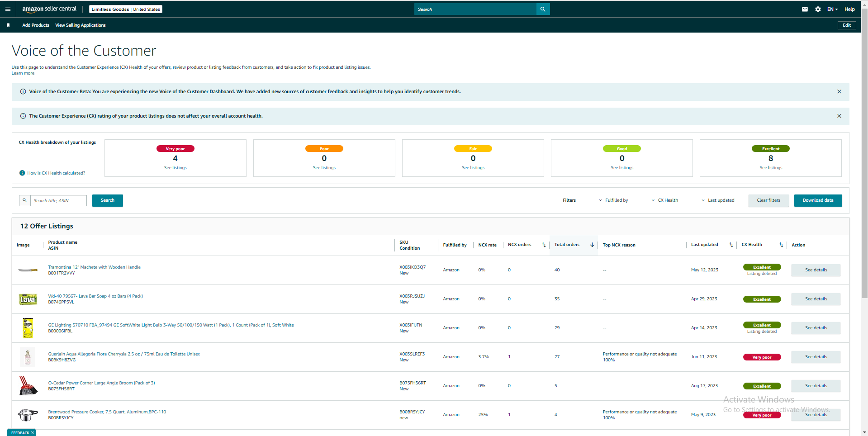Expand the Last updated filter dropdown
868x436 pixels.
coord(718,200)
